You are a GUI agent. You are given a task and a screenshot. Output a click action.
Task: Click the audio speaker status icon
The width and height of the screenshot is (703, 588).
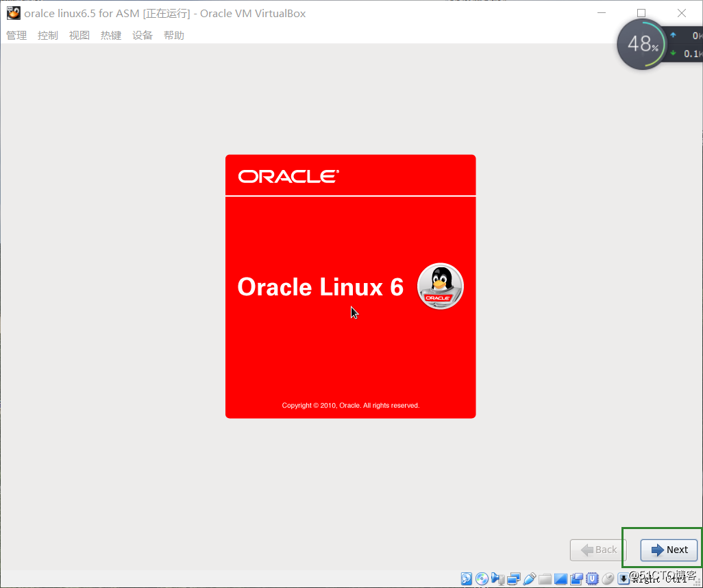497,578
